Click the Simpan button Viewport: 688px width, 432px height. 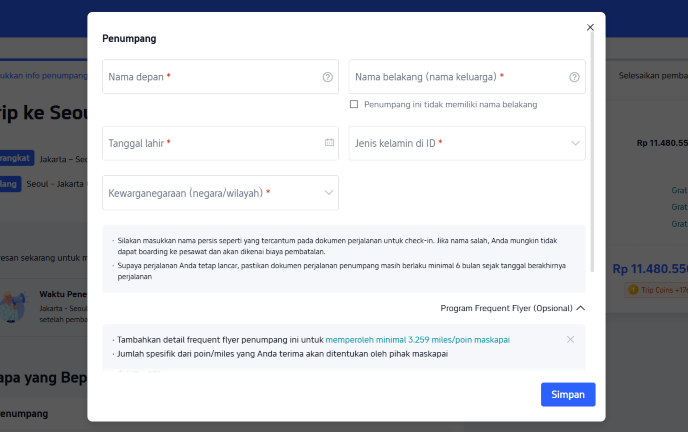(568, 394)
